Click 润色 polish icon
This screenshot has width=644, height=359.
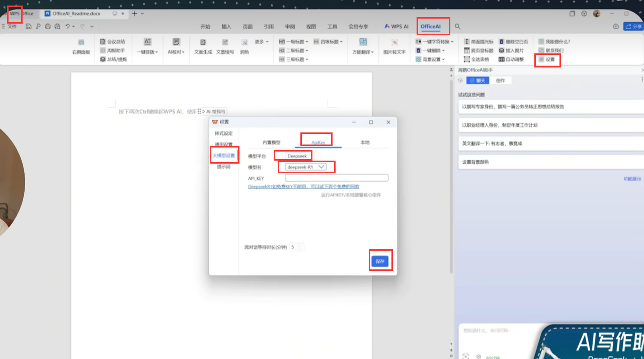point(245,47)
